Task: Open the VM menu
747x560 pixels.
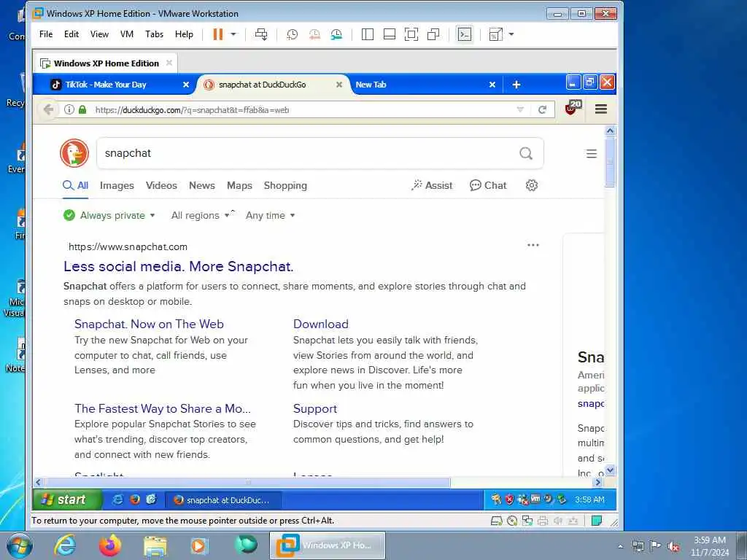Action: click(127, 34)
